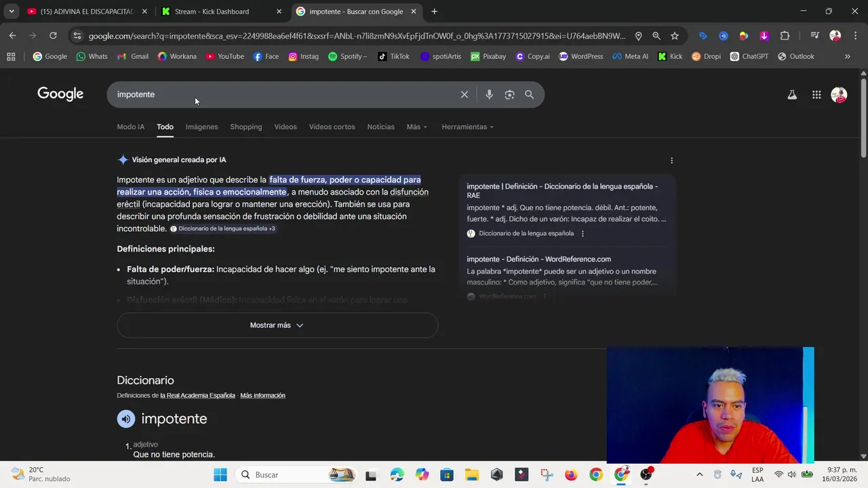The width and height of the screenshot is (868, 488).
Task: Open Chrome extensions puzzle icon
Action: tap(785, 36)
